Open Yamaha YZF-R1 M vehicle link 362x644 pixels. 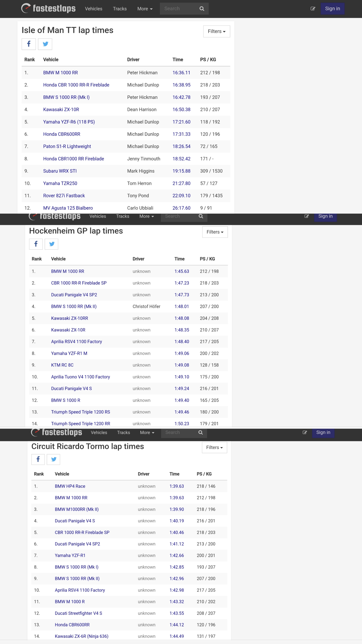click(69, 354)
